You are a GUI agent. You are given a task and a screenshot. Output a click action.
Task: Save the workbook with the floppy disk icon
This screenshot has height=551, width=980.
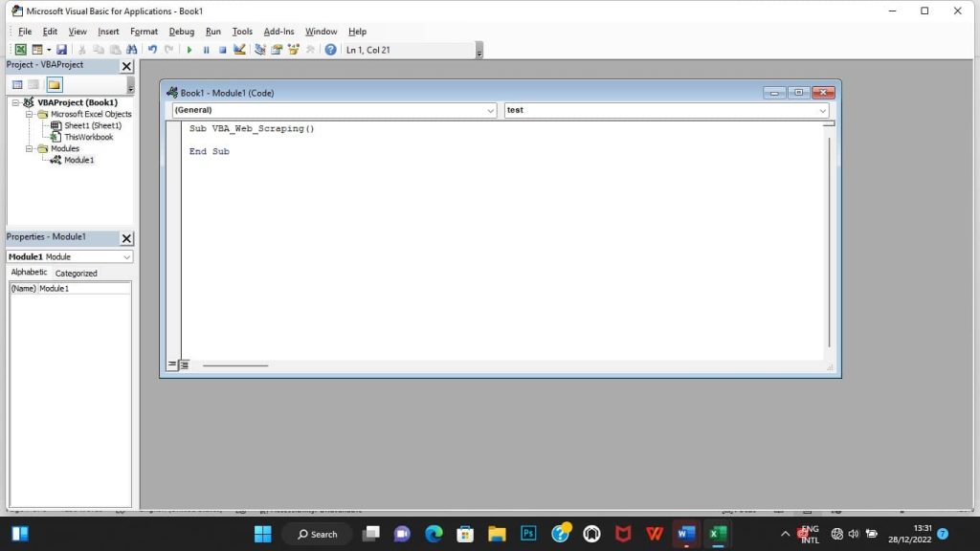pyautogui.click(x=61, y=50)
